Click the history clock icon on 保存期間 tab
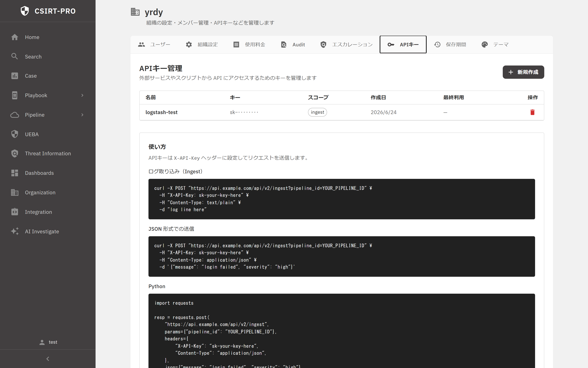The width and height of the screenshot is (588, 368). pyautogui.click(x=437, y=45)
